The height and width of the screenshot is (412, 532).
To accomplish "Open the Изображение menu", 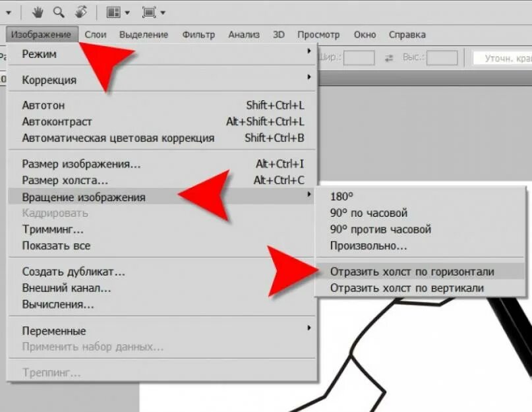I will [x=42, y=35].
